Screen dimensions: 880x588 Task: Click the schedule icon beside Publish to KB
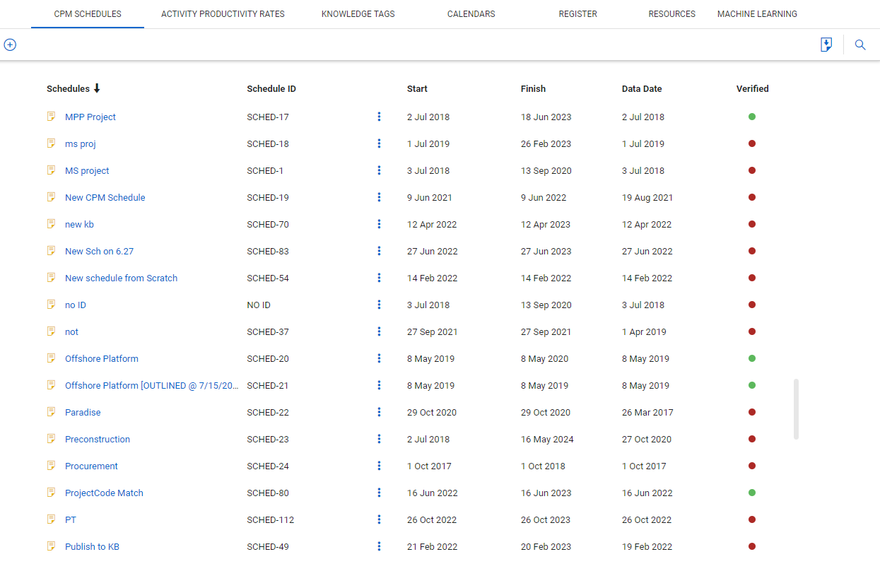51,546
